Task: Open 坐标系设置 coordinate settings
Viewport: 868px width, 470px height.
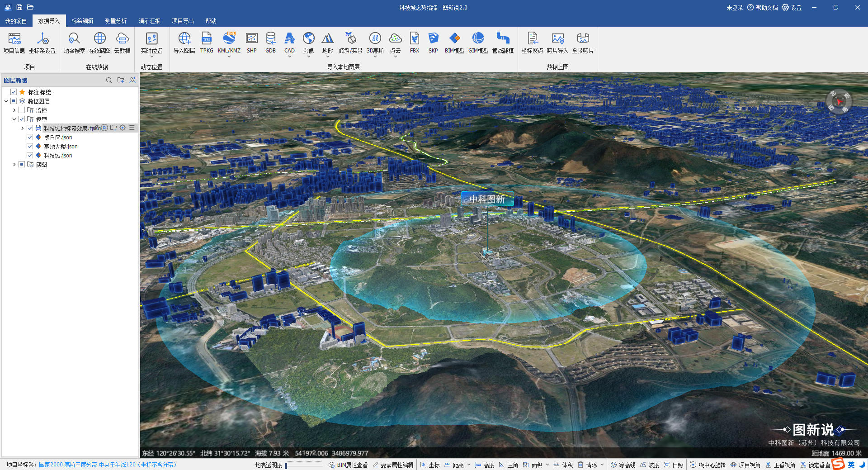Action: pos(42,43)
